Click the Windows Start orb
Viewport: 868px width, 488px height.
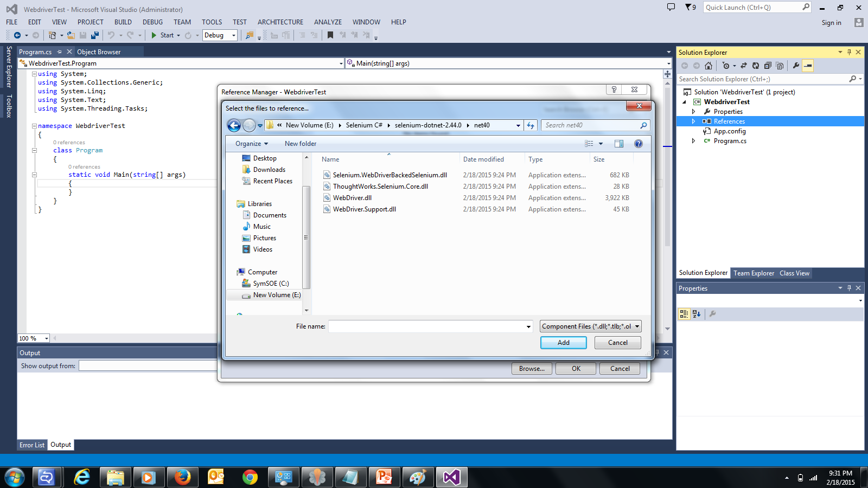pos(14,477)
